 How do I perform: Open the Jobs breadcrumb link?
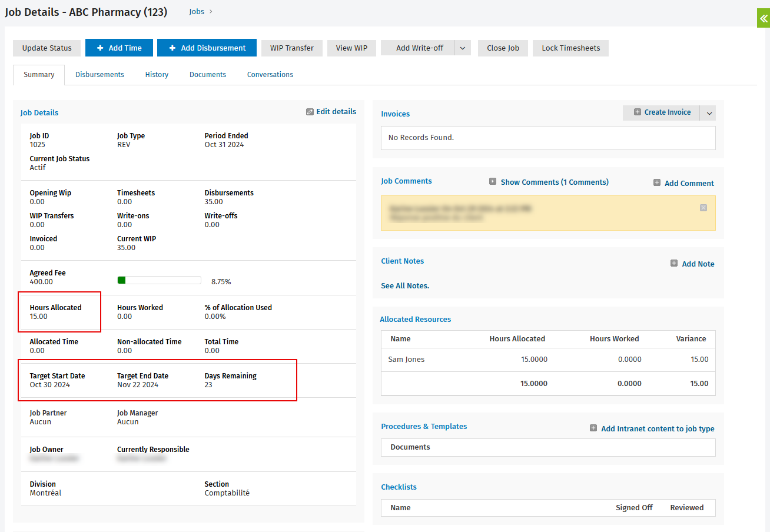pyautogui.click(x=197, y=11)
